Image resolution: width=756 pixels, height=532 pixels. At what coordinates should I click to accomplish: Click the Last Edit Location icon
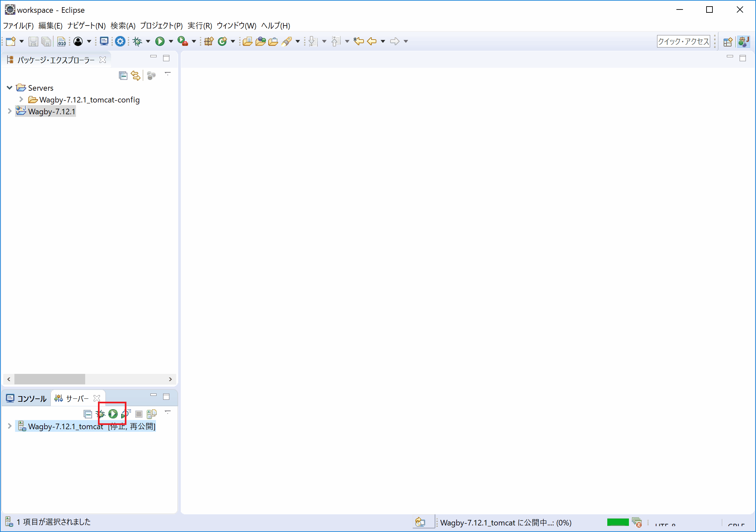coord(359,42)
